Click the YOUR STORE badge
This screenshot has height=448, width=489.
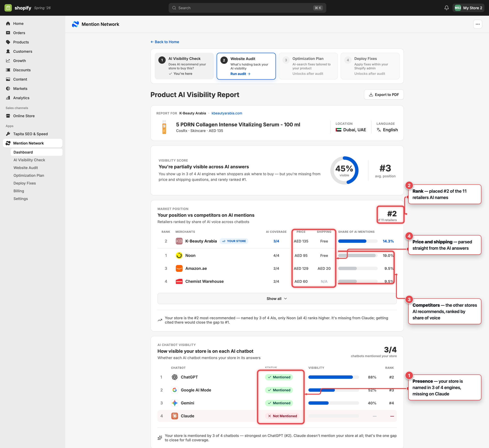point(234,241)
